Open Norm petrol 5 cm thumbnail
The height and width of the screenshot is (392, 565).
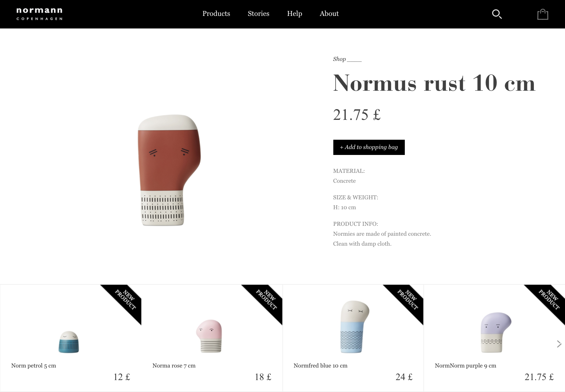69,342
